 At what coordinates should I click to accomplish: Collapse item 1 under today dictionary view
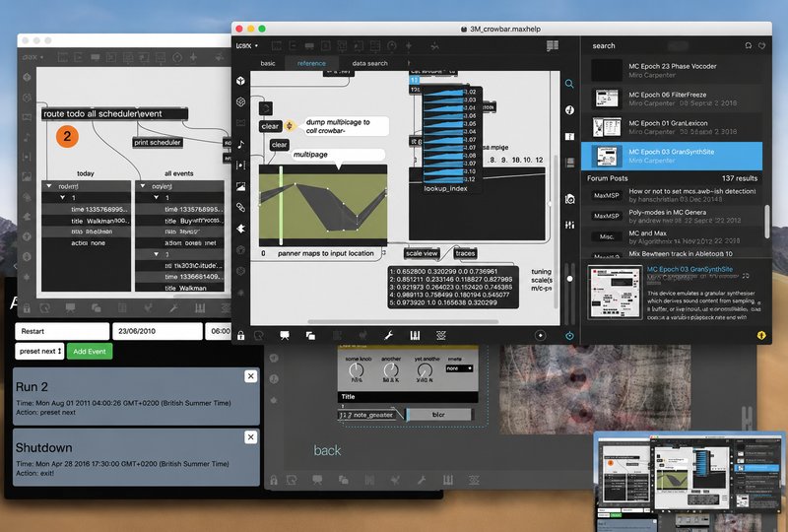point(63,198)
